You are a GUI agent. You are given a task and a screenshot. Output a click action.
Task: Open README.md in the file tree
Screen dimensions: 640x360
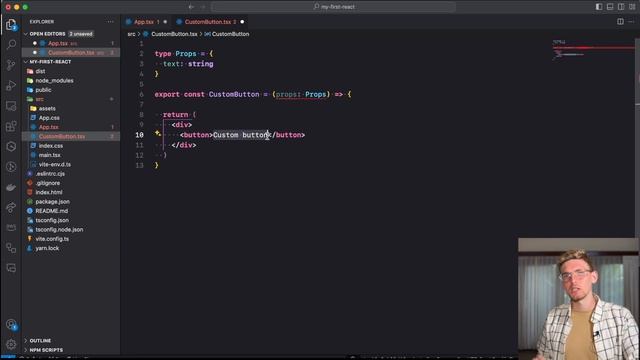click(51, 211)
